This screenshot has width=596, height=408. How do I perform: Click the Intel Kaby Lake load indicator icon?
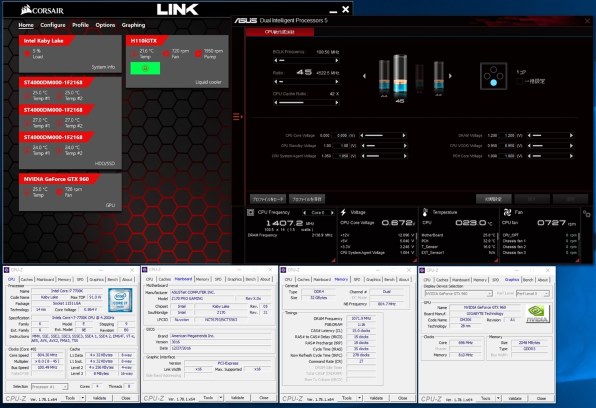point(27,54)
